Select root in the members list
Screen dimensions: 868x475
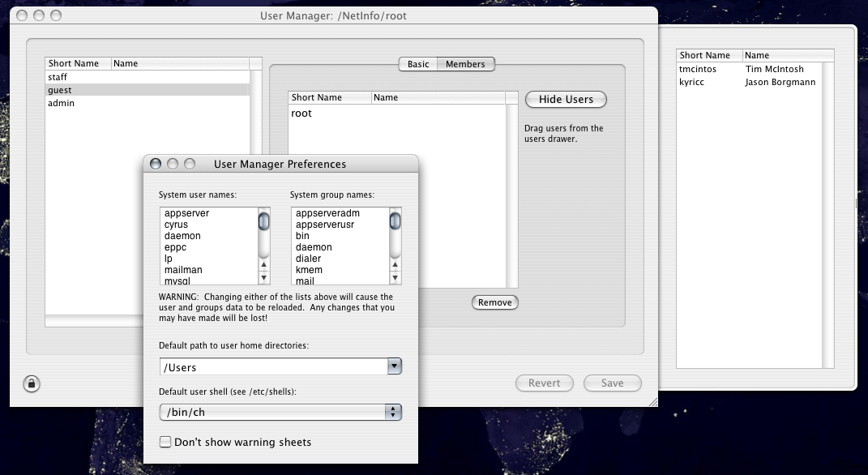[x=397, y=113]
